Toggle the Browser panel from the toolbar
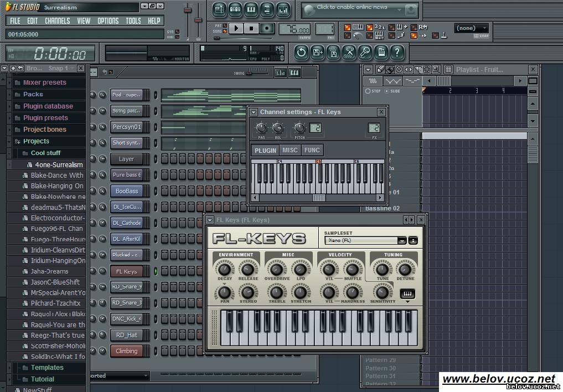This screenshot has height=392, width=563. tap(267, 10)
